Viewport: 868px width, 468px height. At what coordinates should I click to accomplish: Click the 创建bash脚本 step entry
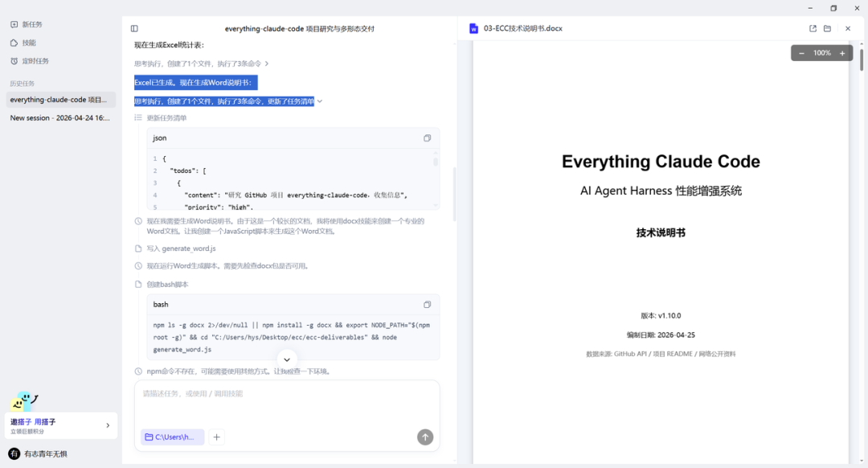tap(168, 285)
